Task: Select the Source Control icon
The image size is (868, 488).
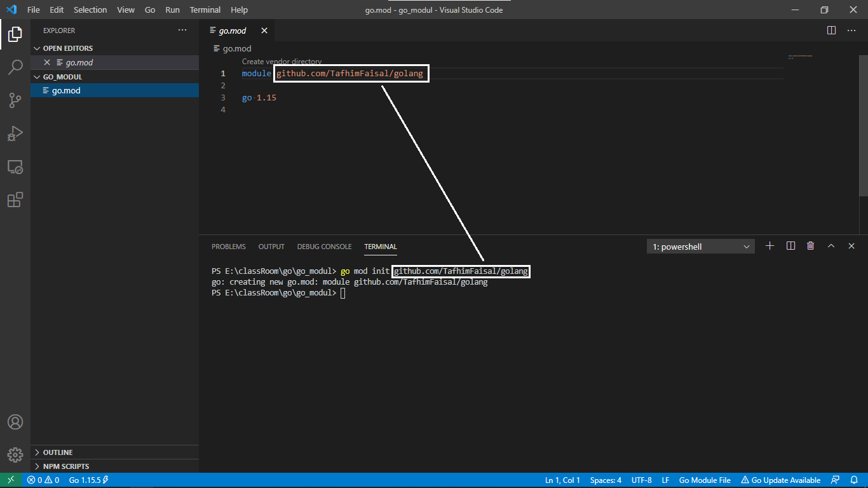Action: 15,100
